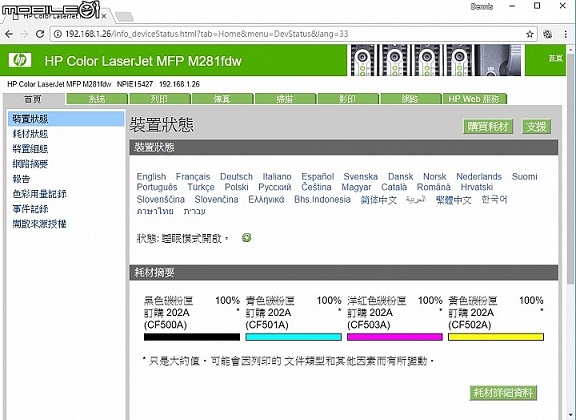This screenshot has height=420, width=576.
Task: Click the site info icon in address bar
Action: (58, 34)
